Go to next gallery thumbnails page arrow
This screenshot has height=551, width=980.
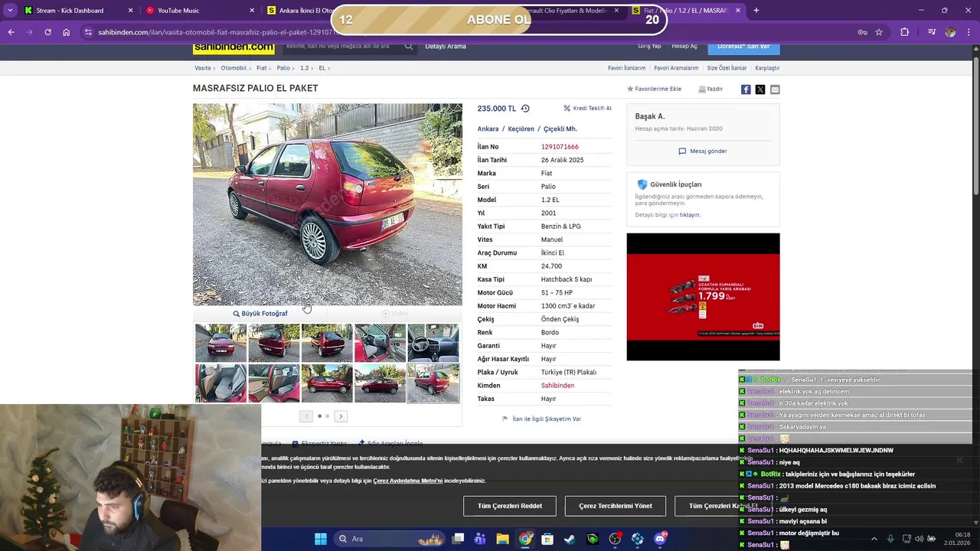click(x=341, y=416)
